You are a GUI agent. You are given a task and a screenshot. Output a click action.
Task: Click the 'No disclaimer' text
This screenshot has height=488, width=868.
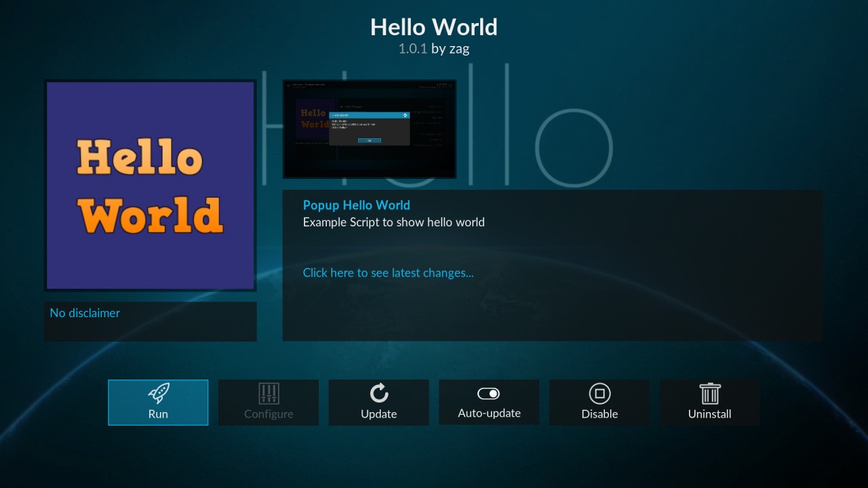point(85,313)
